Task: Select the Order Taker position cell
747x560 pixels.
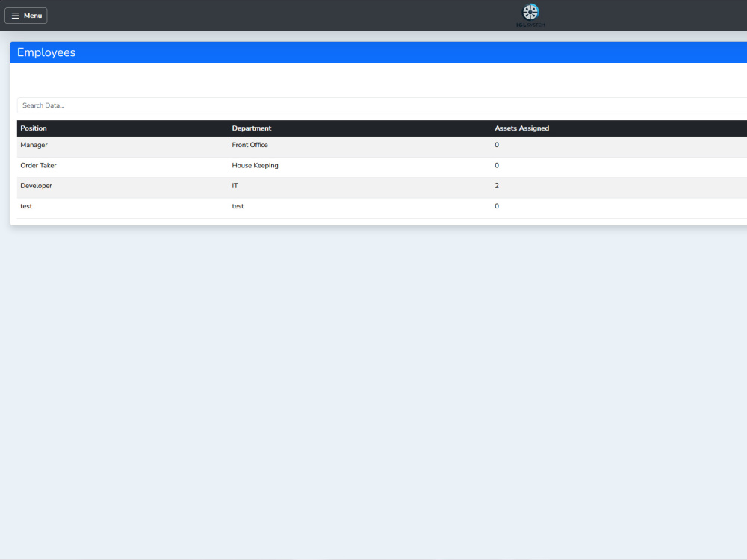Action: (x=38, y=165)
